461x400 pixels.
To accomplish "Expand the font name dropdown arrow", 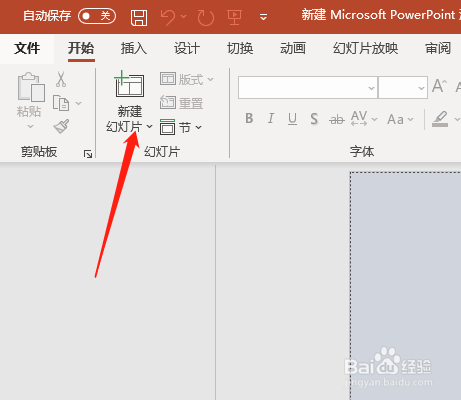I will 371,88.
